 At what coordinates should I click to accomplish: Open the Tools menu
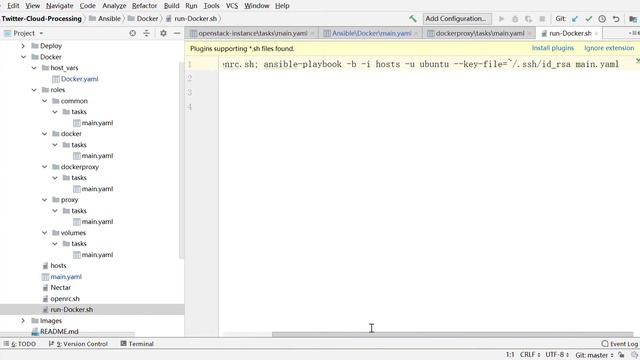(x=211, y=6)
